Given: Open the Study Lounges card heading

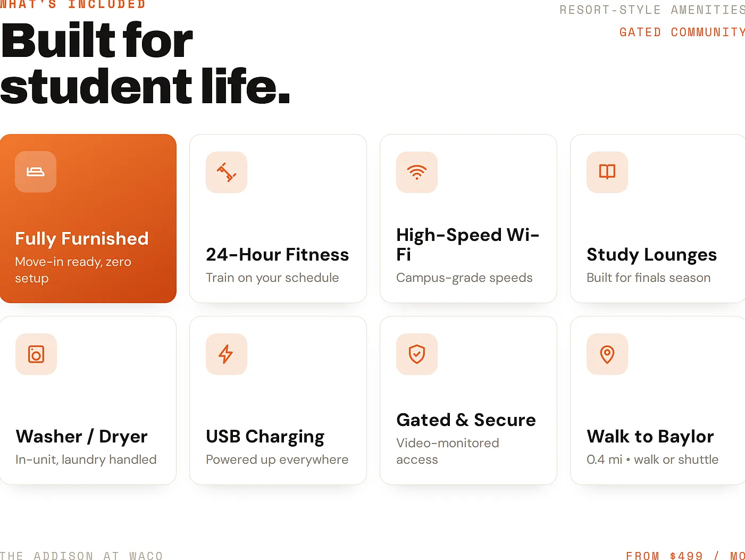Looking at the screenshot, I should tap(652, 255).
